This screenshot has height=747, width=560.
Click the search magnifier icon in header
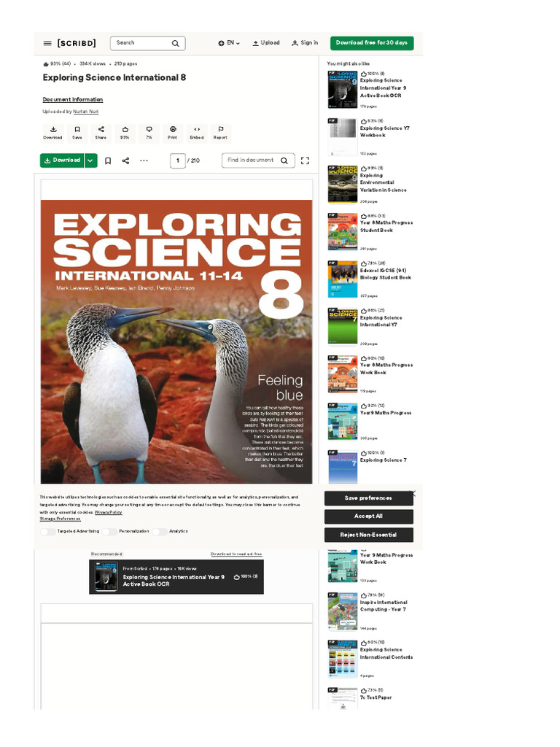pos(175,43)
